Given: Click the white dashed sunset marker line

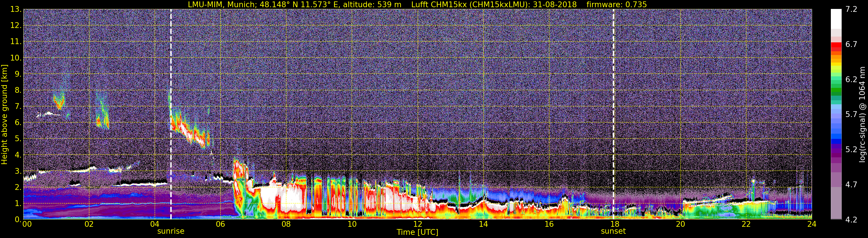Looking at the screenshot, I should (x=613, y=114).
